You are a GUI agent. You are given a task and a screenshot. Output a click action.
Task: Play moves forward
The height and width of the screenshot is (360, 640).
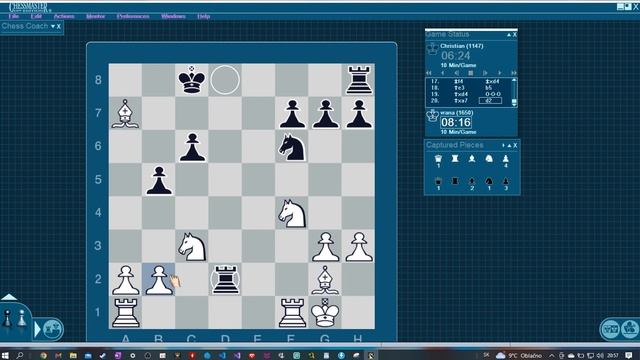(485, 73)
